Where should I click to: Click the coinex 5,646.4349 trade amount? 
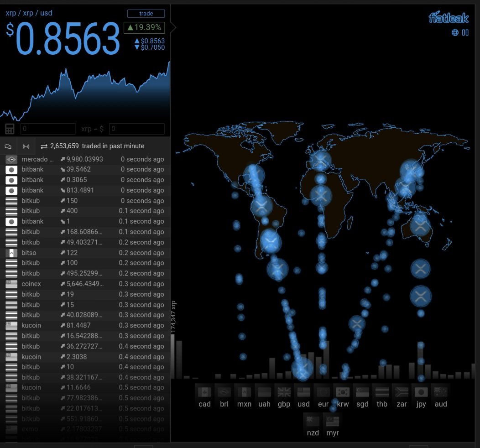click(x=85, y=284)
